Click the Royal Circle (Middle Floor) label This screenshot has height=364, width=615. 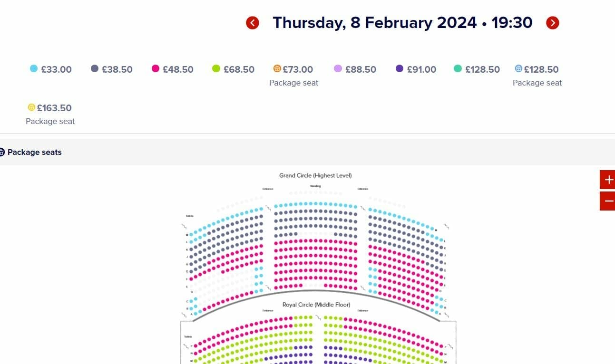[316, 305]
